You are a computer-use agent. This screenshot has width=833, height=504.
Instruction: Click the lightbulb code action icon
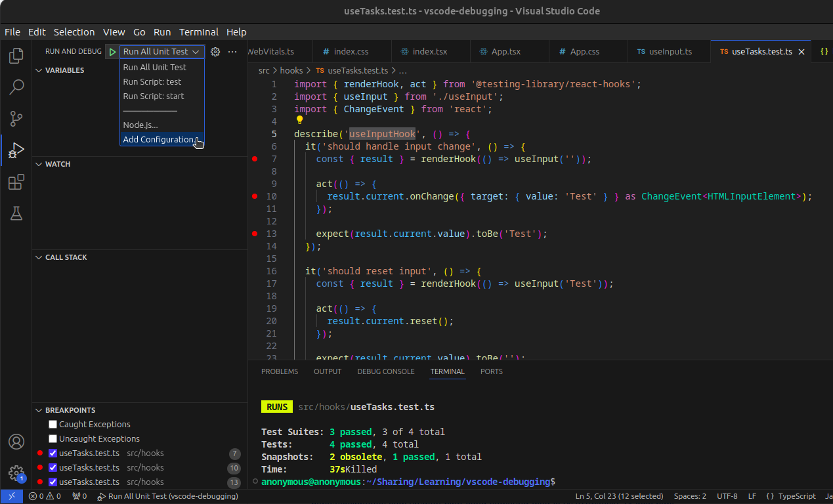coord(300,120)
